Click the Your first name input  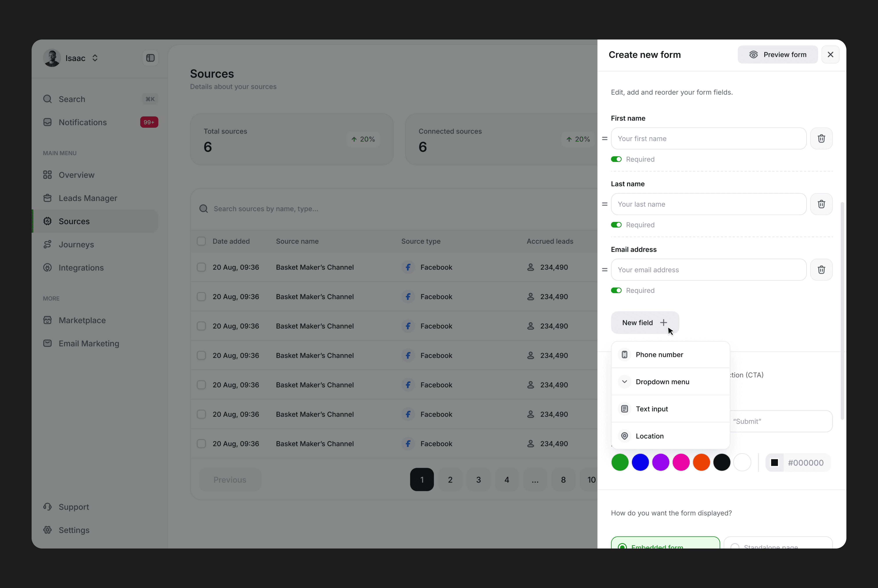click(709, 138)
